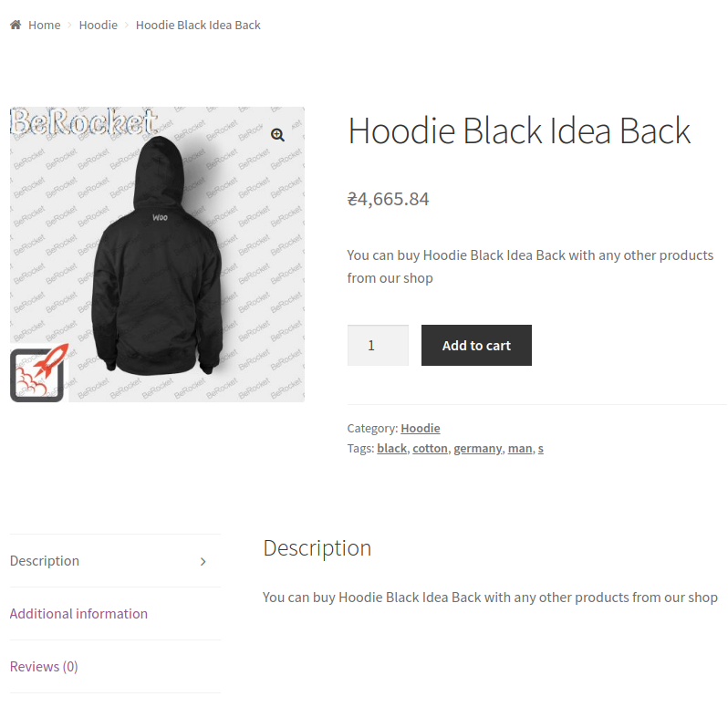Open the Hoodie category link

(x=421, y=428)
